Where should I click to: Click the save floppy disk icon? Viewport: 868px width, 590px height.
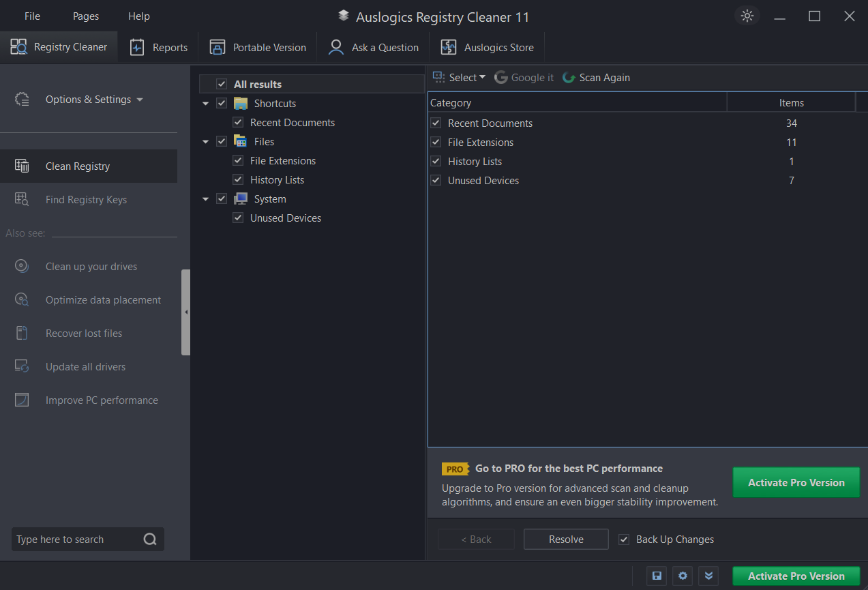(657, 576)
